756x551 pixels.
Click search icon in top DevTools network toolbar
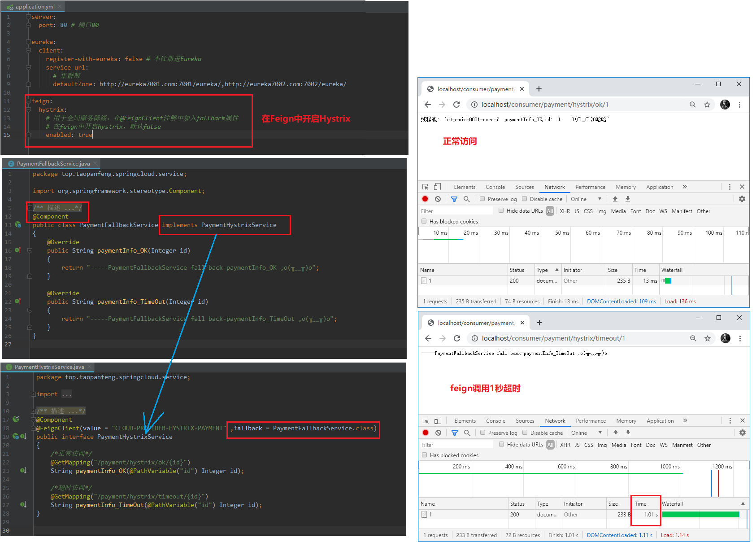(x=466, y=199)
